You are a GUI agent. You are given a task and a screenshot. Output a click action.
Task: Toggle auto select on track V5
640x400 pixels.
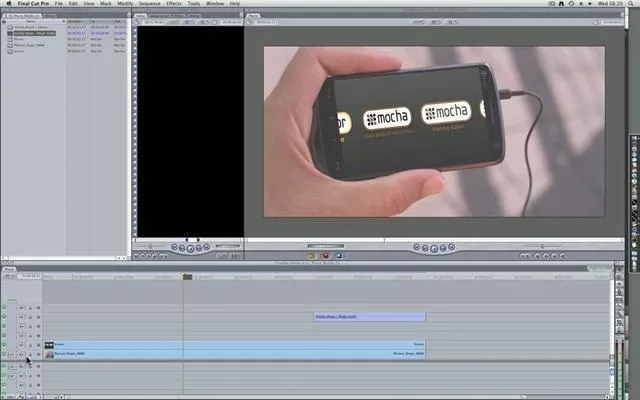[x=38, y=317]
